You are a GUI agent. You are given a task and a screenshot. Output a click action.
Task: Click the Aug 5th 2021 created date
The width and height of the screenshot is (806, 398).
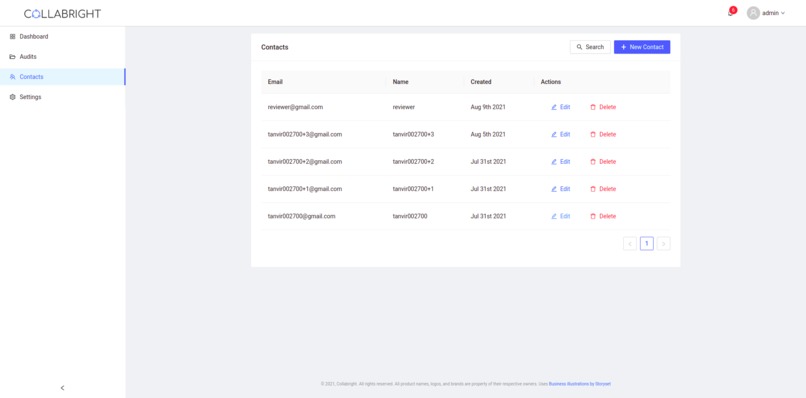[x=488, y=134]
